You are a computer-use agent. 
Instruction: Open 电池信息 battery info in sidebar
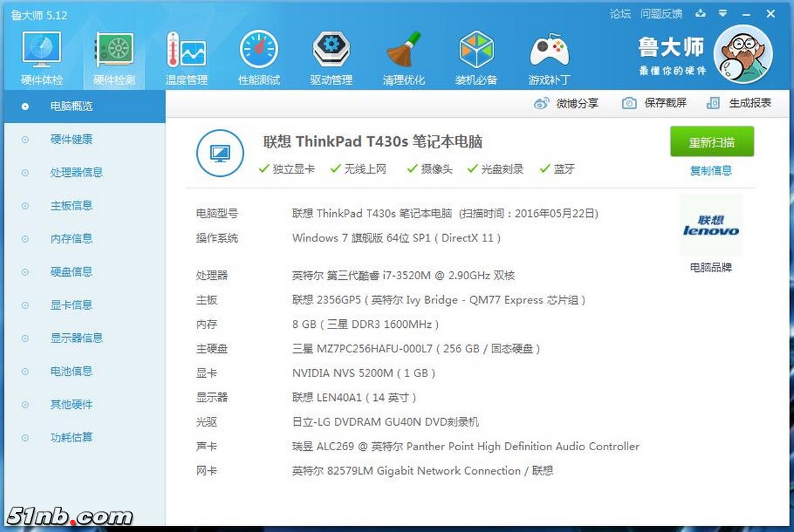pyautogui.click(x=71, y=371)
